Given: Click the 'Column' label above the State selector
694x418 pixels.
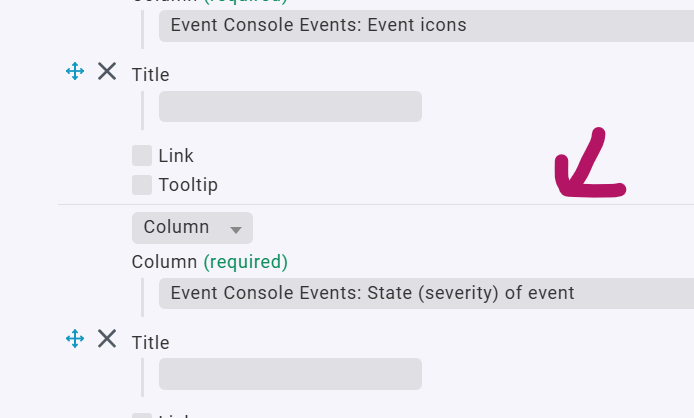Looking at the screenshot, I should point(164,262).
